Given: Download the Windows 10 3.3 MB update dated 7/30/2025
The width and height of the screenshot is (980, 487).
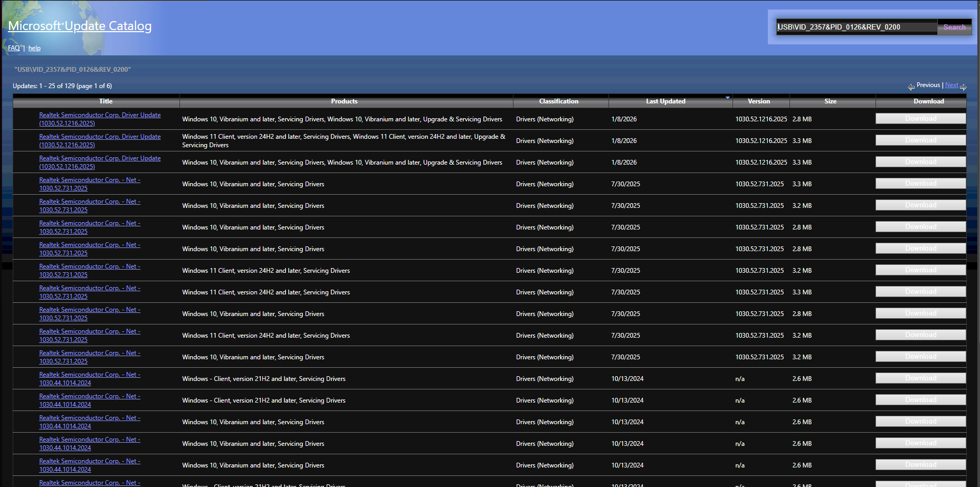Looking at the screenshot, I should pos(920,184).
